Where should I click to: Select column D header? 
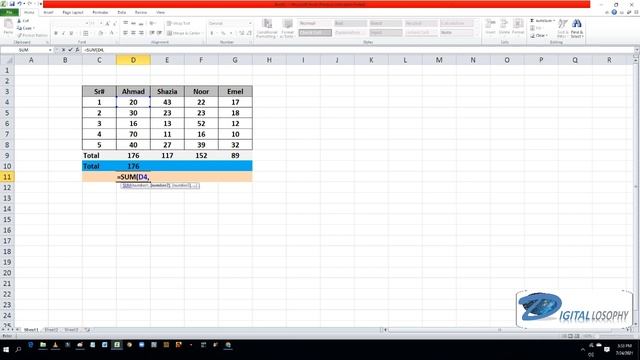tap(133, 60)
